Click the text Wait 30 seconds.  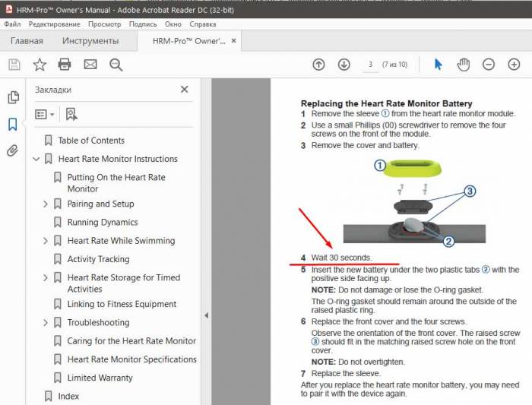(x=341, y=258)
